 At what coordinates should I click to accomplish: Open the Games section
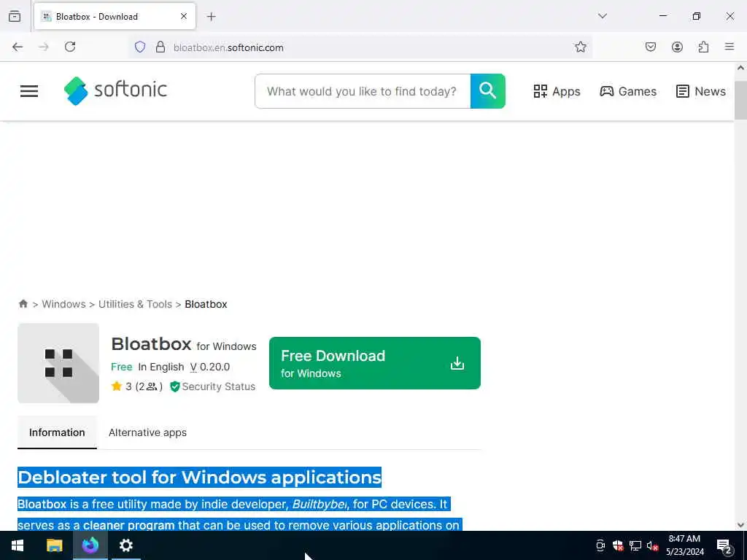click(628, 91)
